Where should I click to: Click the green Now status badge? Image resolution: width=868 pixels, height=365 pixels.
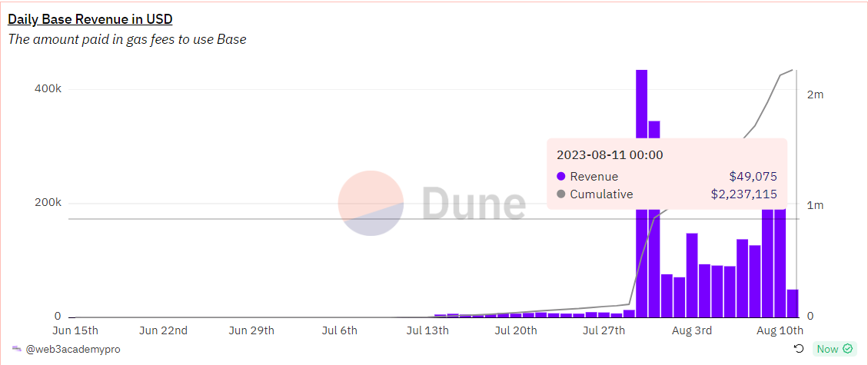[834, 348]
